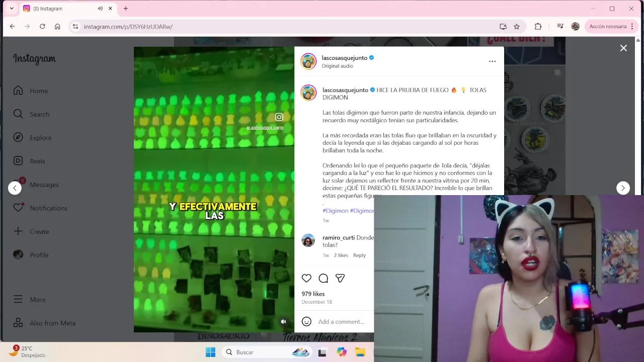The height and width of the screenshot is (362, 644).
Task: Mute tab via speaker icon
Action: (100, 9)
